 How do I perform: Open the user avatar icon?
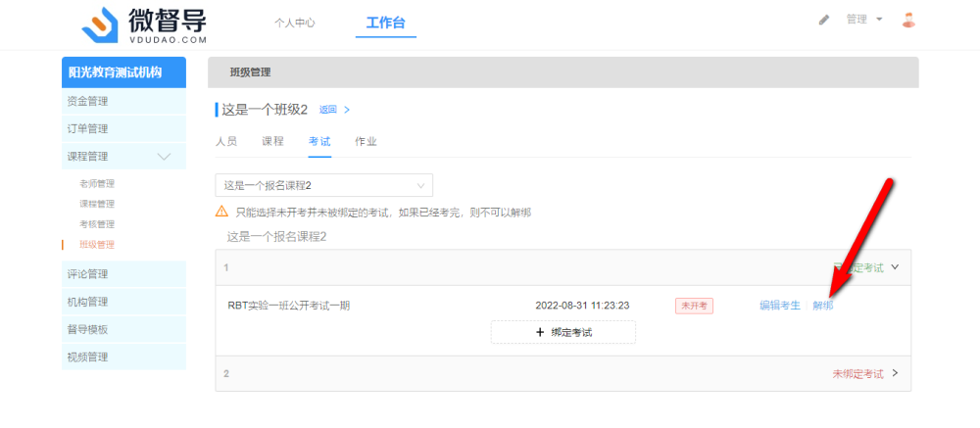[908, 20]
